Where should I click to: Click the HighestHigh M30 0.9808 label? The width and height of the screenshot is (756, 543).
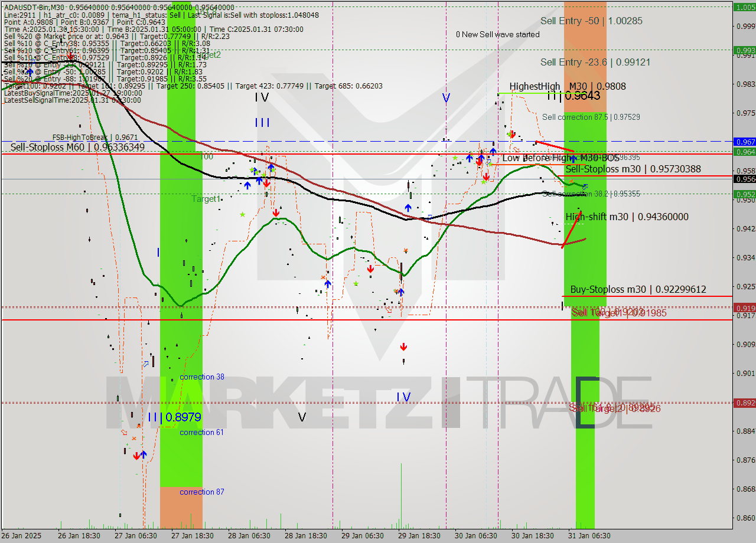(x=567, y=87)
